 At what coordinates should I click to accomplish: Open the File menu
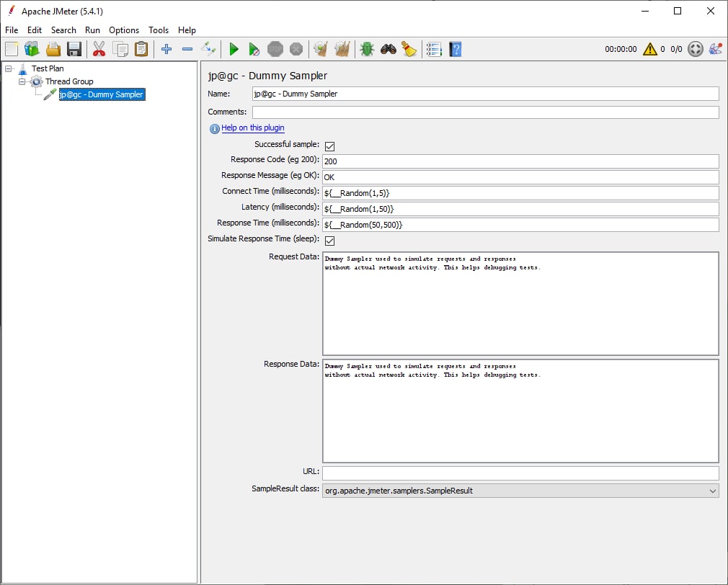coord(12,30)
